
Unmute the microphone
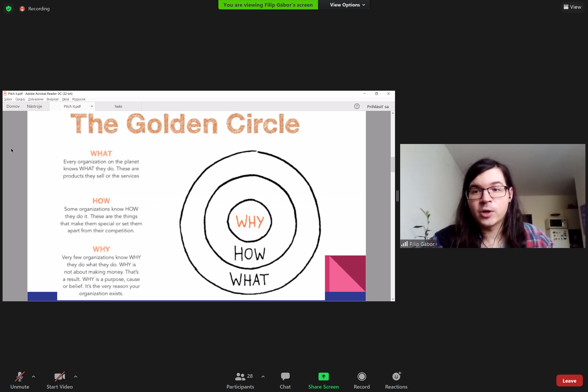(20, 377)
